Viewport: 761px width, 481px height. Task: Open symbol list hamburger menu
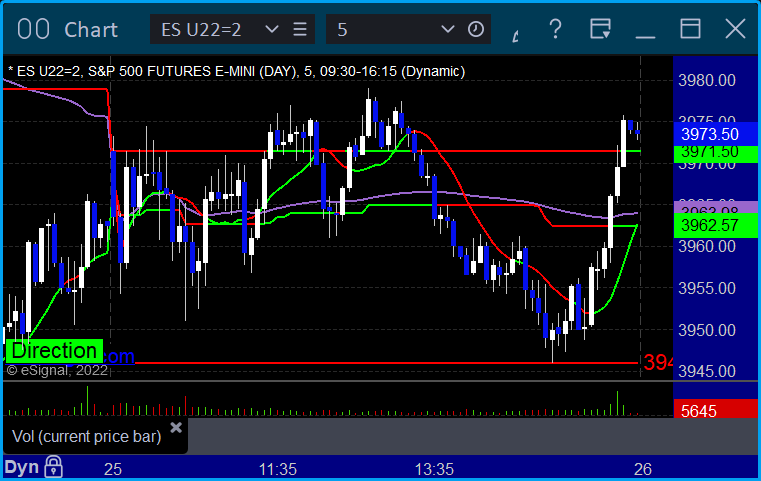[x=300, y=30]
